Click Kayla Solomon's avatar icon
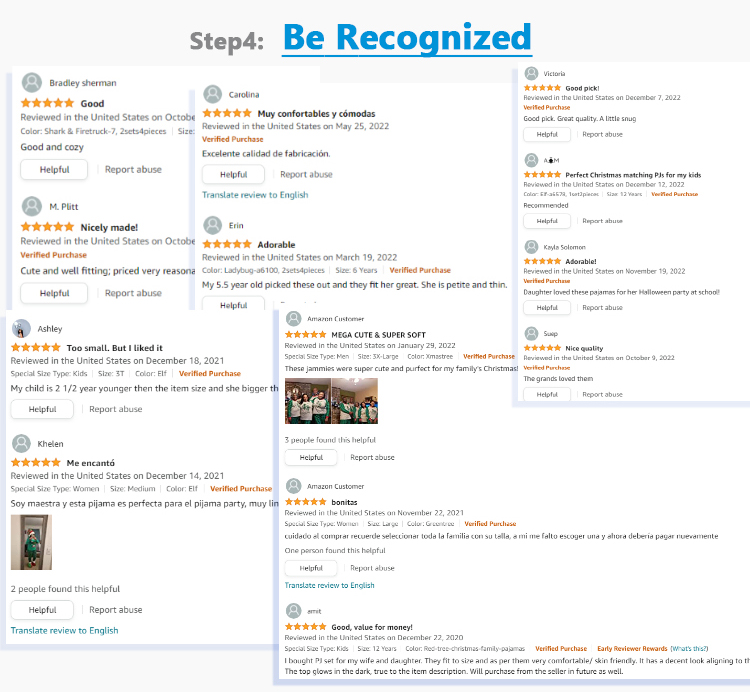Screen dimensions: 750x693 531,247
